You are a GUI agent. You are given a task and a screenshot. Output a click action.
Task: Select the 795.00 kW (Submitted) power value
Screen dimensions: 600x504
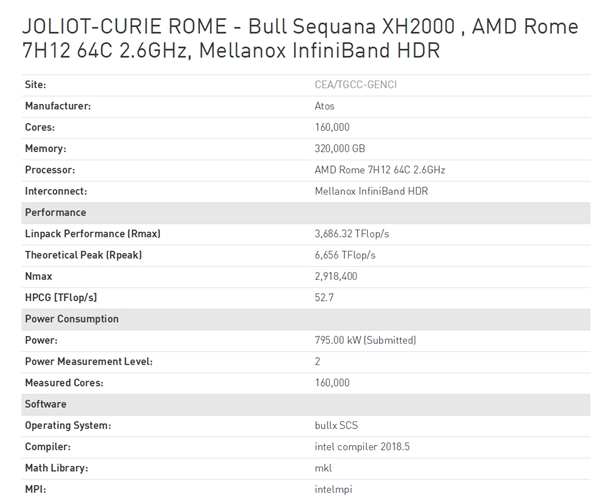click(x=365, y=340)
